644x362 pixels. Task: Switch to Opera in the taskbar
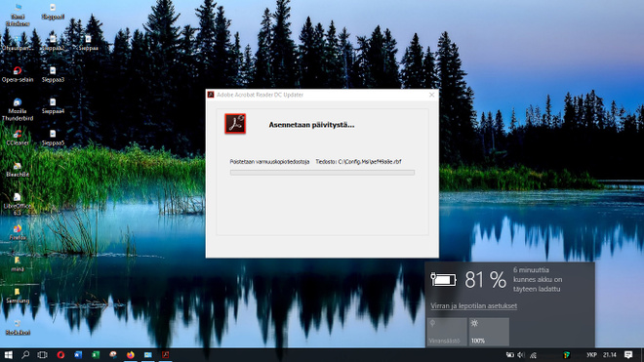(x=60, y=355)
